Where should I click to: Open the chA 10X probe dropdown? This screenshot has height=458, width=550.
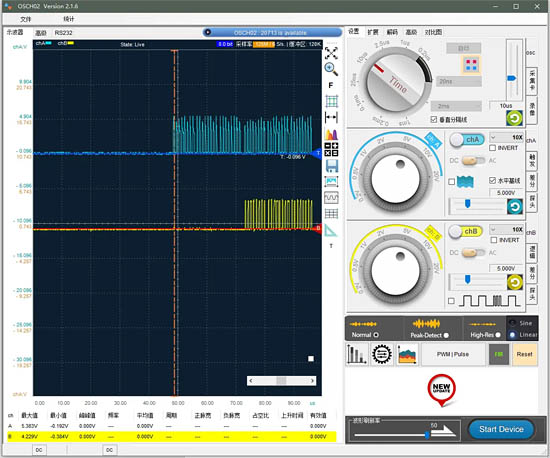tap(507, 137)
